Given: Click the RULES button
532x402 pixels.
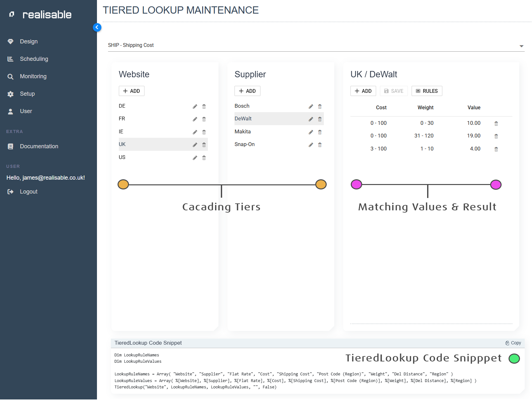Looking at the screenshot, I should (426, 91).
